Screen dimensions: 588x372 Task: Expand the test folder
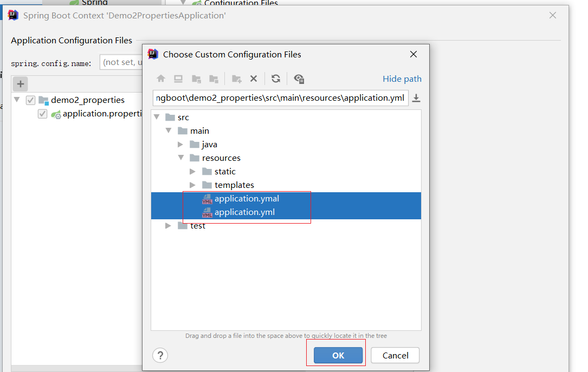click(169, 226)
